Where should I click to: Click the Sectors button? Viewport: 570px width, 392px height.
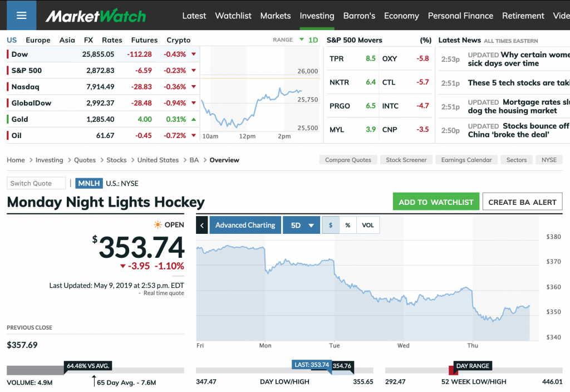[x=517, y=160]
